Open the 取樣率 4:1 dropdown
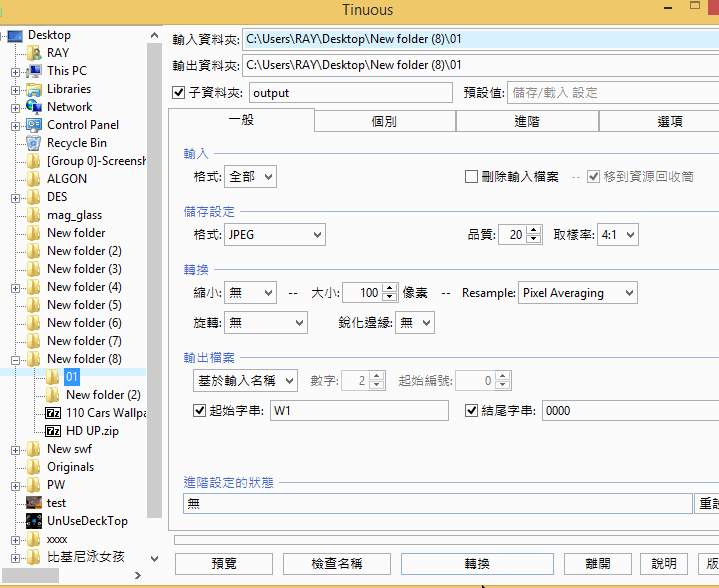Image resolution: width=719 pixels, height=588 pixels. tap(618, 235)
